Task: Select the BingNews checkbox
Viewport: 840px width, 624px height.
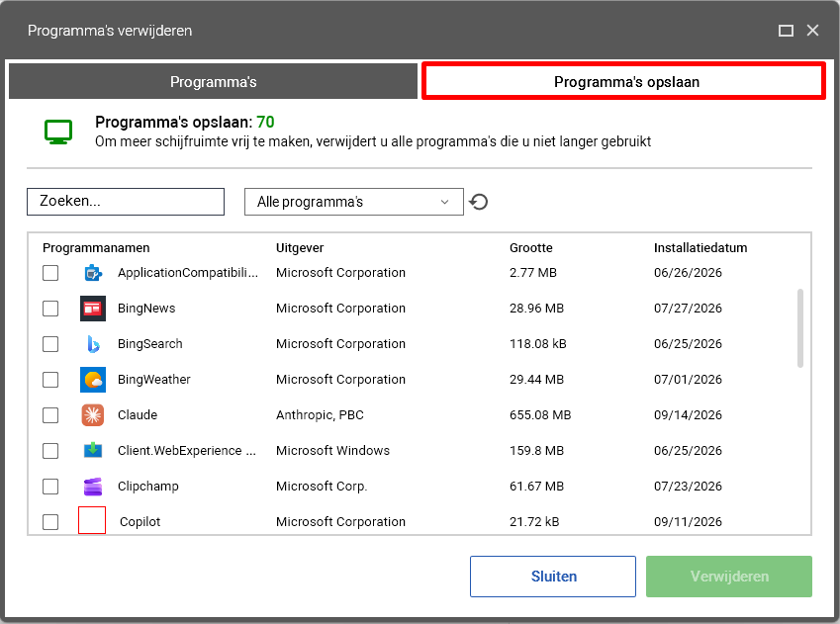Action: click(50, 309)
